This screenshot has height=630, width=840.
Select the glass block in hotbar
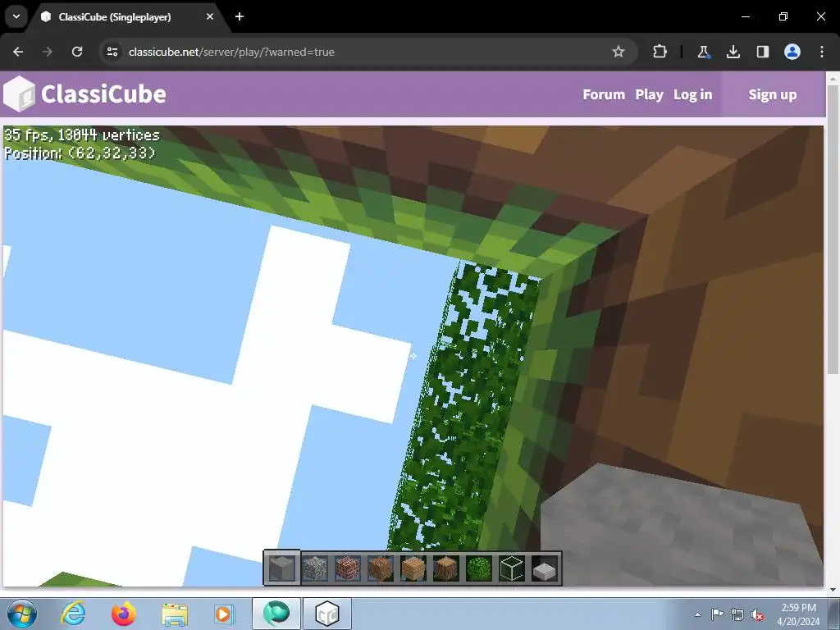click(x=512, y=568)
